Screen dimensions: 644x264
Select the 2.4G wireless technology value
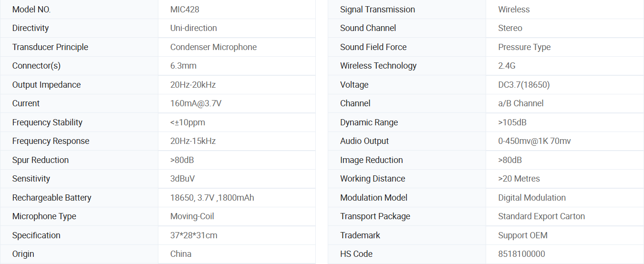click(x=507, y=66)
